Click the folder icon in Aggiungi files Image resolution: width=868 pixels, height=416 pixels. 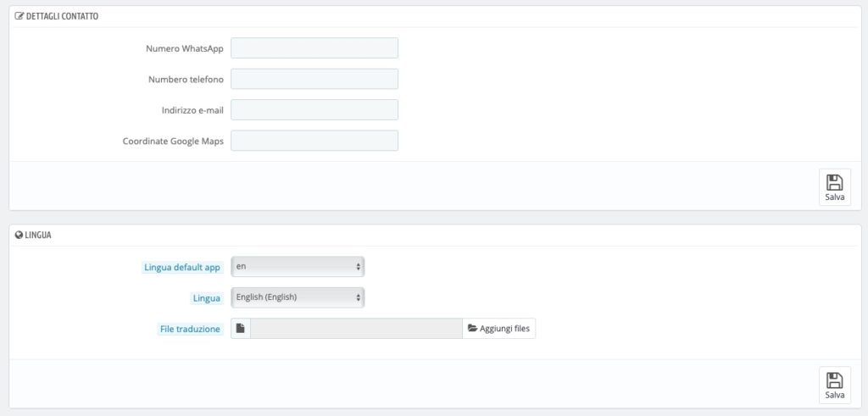(x=472, y=329)
